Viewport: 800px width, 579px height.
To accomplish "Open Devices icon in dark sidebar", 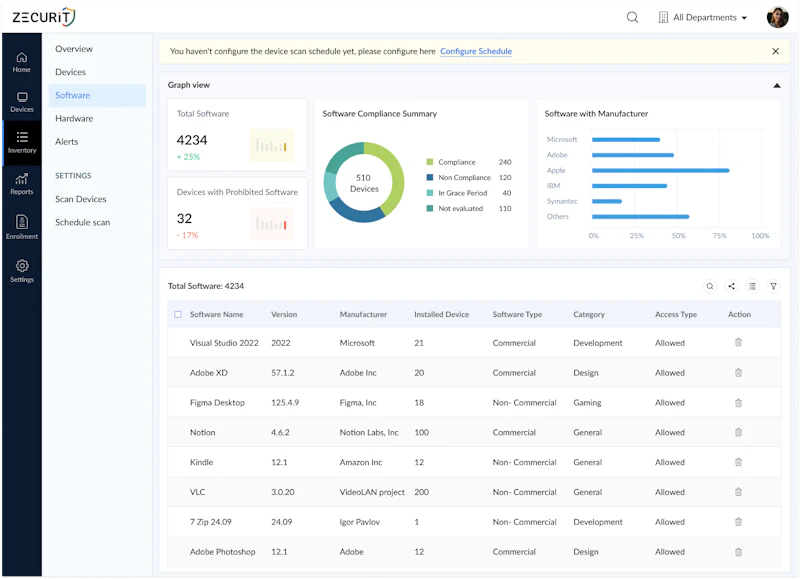I will (x=21, y=102).
